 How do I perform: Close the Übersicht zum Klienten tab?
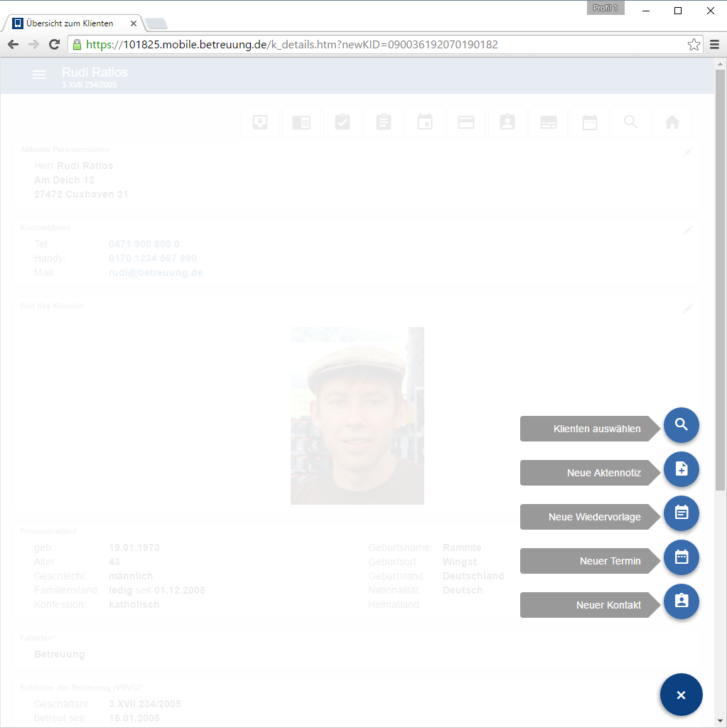[133, 23]
